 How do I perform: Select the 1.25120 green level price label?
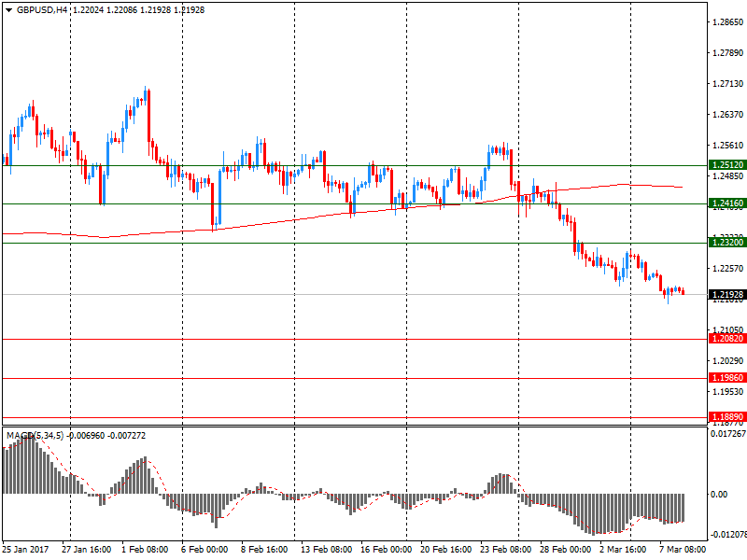click(x=727, y=165)
